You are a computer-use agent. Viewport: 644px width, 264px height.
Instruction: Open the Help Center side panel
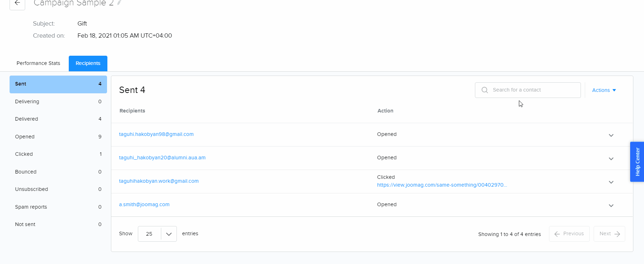[637, 162]
